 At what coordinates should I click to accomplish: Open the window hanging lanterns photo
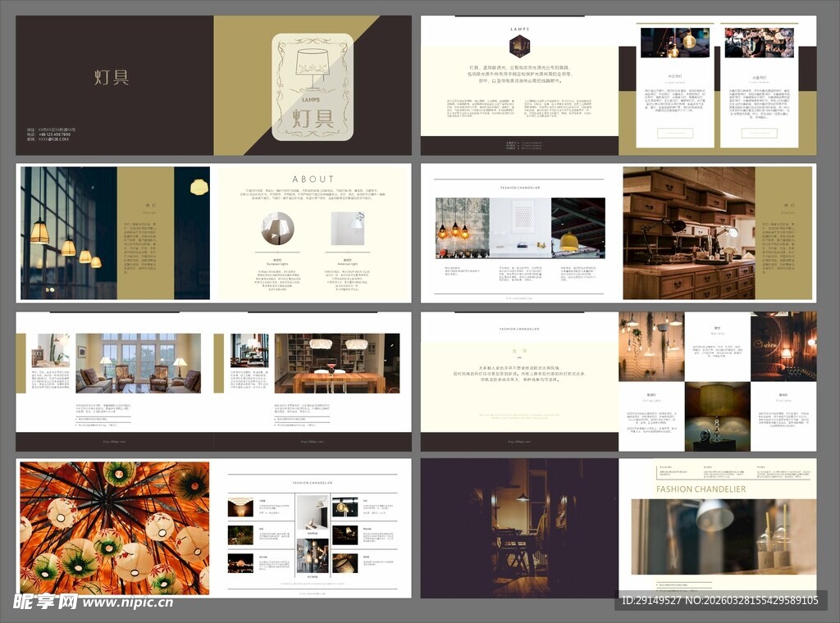coord(69,234)
